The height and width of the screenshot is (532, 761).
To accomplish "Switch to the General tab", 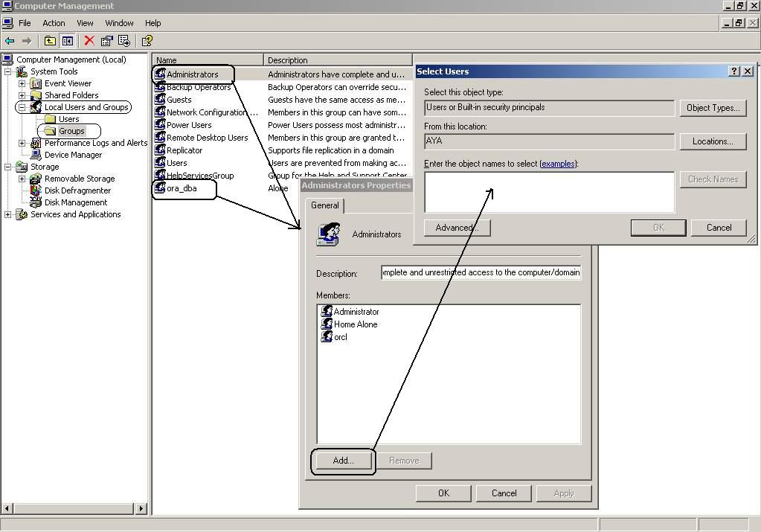I will coord(325,205).
